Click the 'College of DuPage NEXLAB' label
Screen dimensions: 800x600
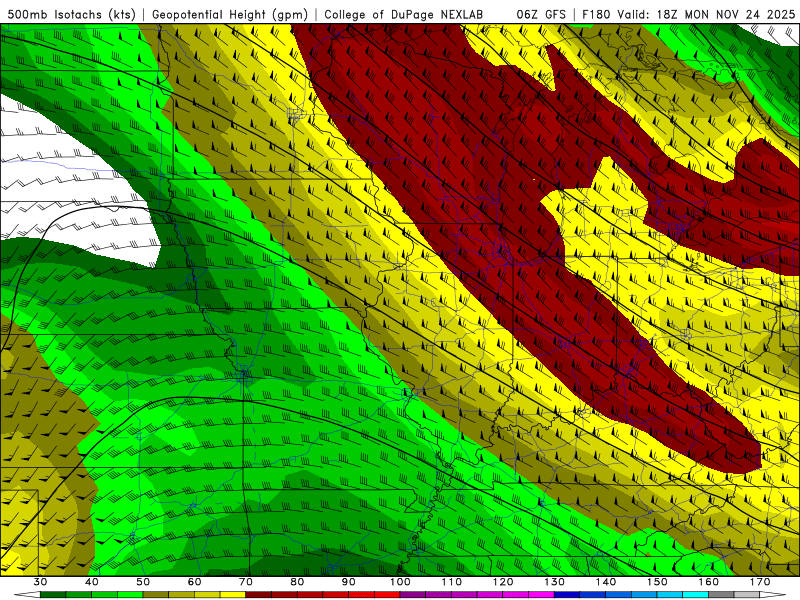pyautogui.click(x=403, y=14)
